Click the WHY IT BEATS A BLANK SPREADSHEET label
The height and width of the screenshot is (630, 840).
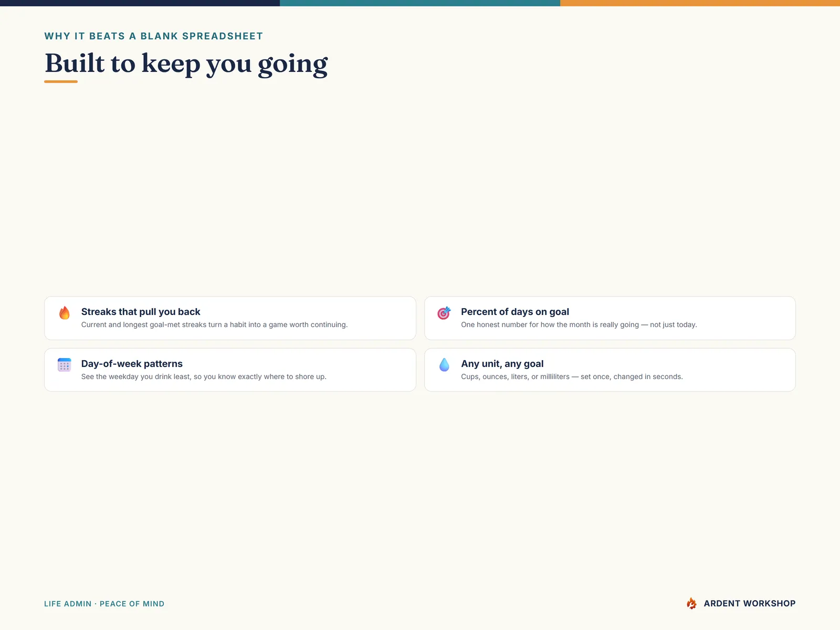[x=154, y=36]
